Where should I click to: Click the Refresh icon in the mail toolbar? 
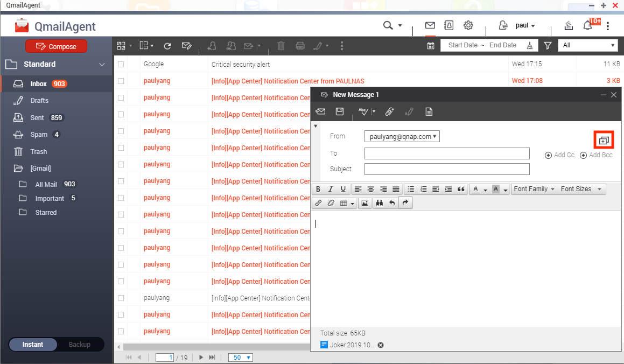point(167,46)
